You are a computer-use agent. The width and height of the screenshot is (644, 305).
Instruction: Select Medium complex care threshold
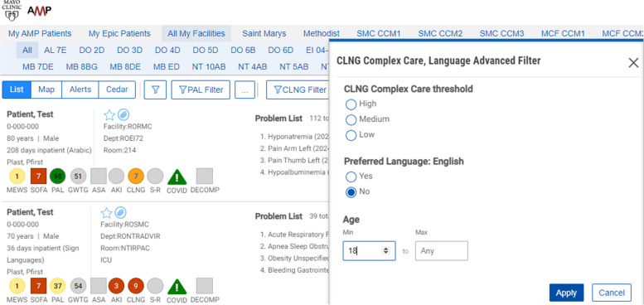coord(351,120)
